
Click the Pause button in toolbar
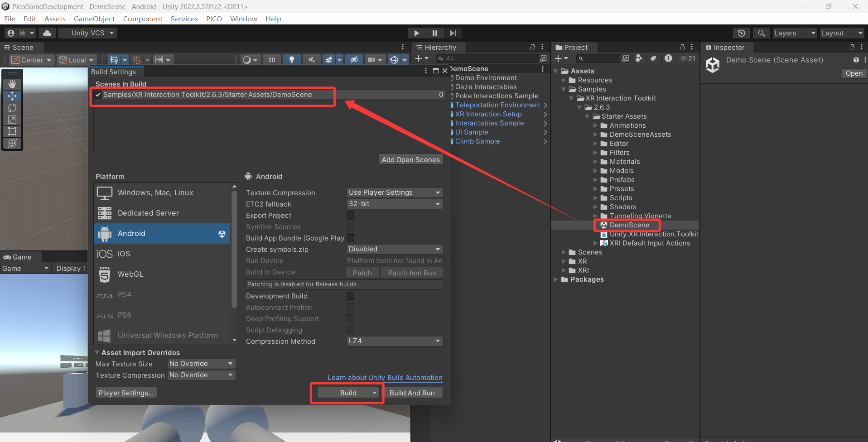pos(435,33)
